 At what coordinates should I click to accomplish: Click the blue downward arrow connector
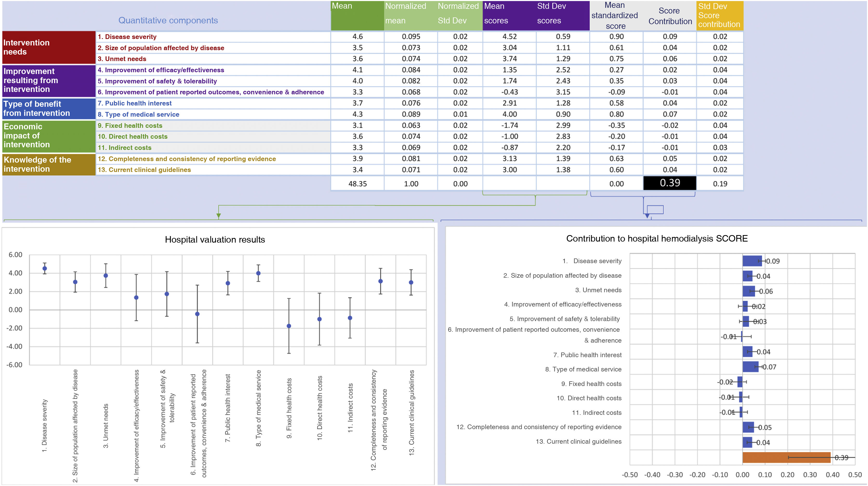[x=647, y=216]
